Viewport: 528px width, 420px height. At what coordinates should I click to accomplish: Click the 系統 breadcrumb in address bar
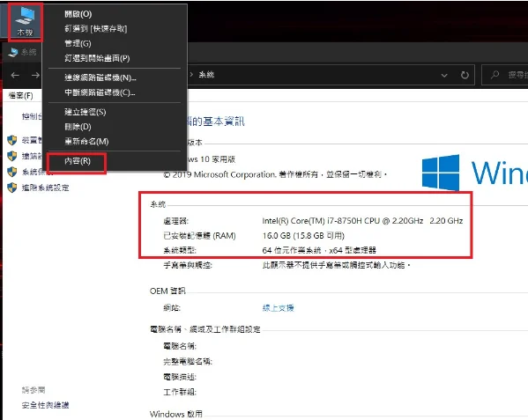coord(206,75)
